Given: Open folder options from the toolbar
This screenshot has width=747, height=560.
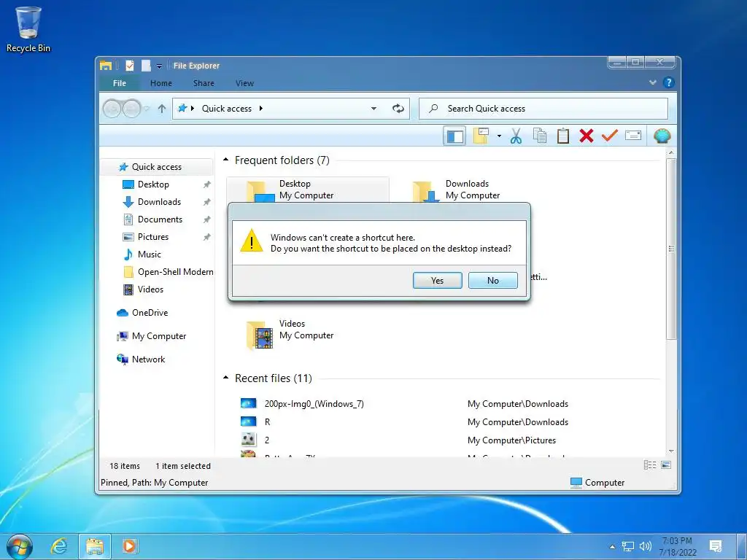Looking at the screenshot, I should [481, 136].
